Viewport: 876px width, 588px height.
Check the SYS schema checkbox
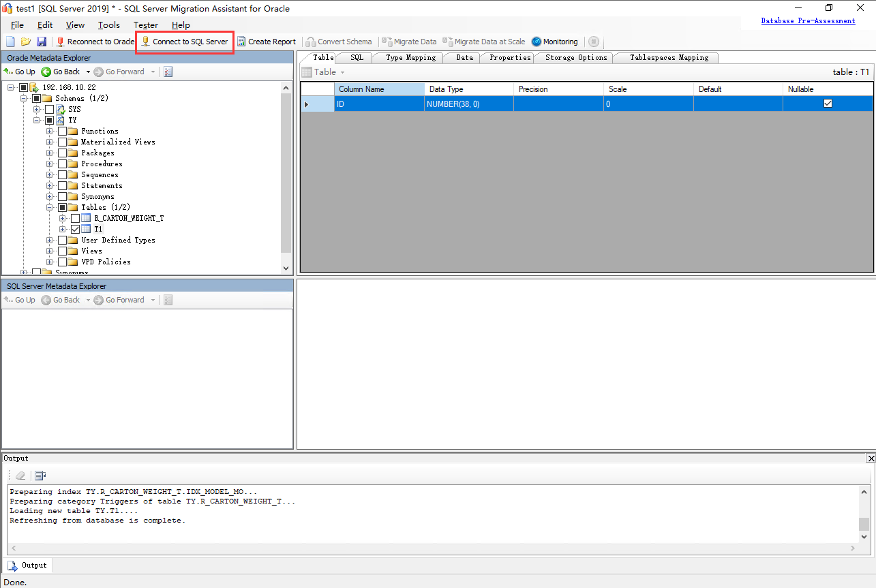click(49, 110)
